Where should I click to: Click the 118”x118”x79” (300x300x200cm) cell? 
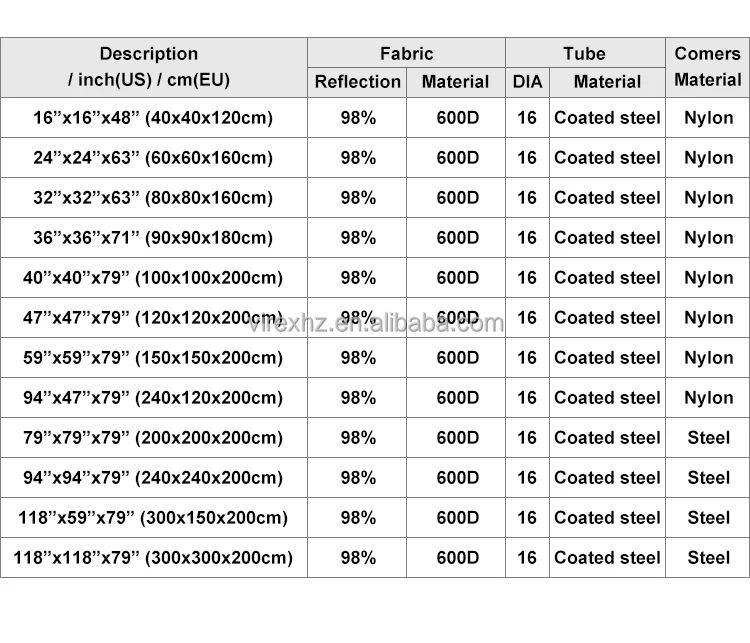click(x=153, y=558)
